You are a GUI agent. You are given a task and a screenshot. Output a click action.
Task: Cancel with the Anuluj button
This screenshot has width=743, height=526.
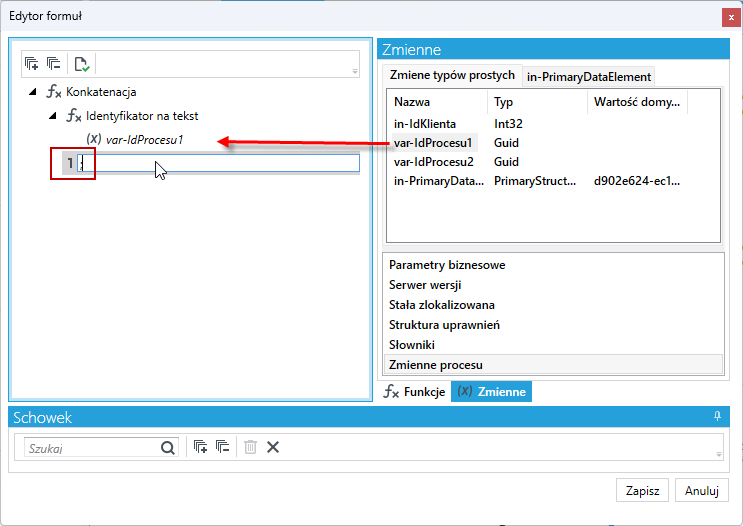(x=701, y=490)
